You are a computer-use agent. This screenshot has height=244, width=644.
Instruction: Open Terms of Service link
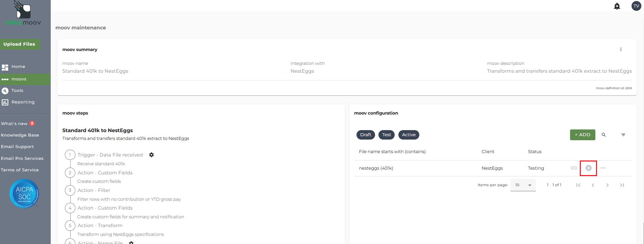(20, 170)
